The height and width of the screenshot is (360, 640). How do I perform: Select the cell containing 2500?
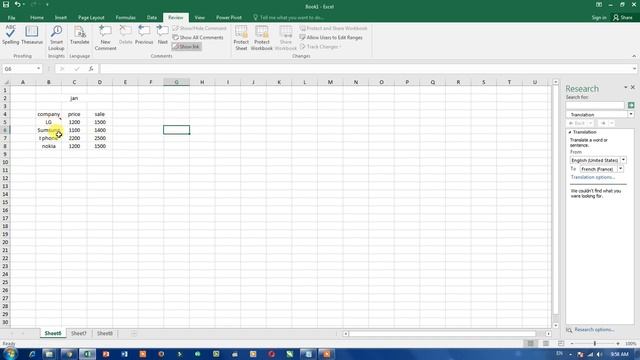(100, 138)
